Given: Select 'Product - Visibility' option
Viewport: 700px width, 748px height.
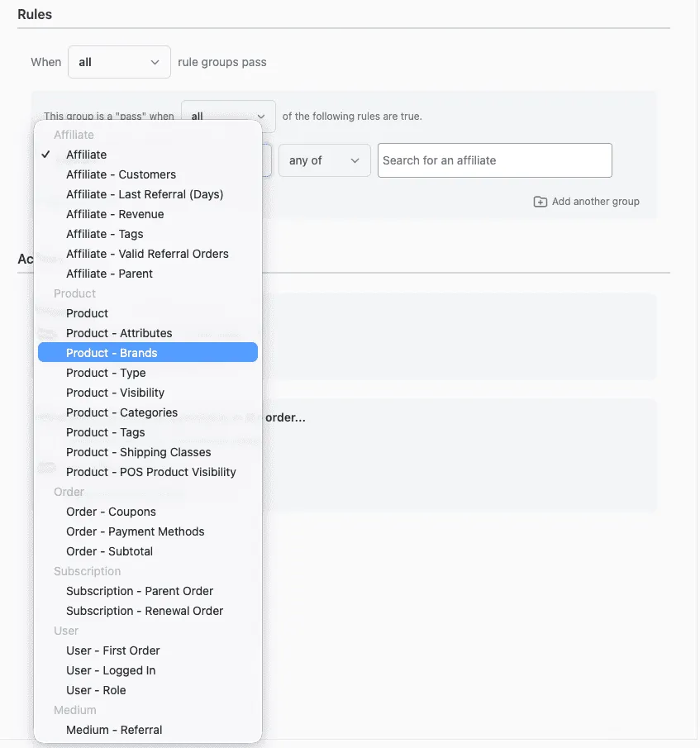Looking at the screenshot, I should (148, 393).
